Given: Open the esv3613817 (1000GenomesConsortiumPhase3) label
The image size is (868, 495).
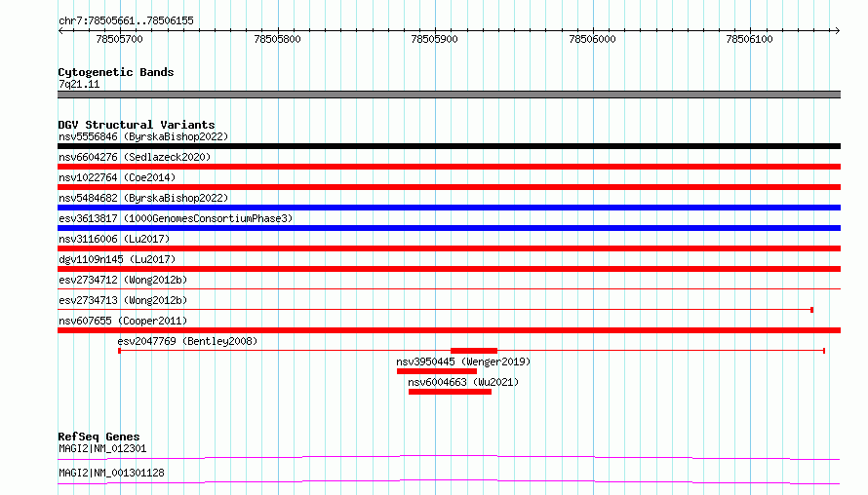Looking at the screenshot, I should click(176, 218).
